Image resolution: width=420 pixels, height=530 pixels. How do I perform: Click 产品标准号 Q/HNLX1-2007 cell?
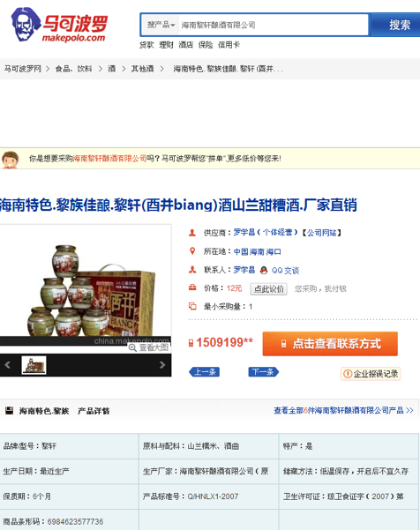click(x=208, y=496)
